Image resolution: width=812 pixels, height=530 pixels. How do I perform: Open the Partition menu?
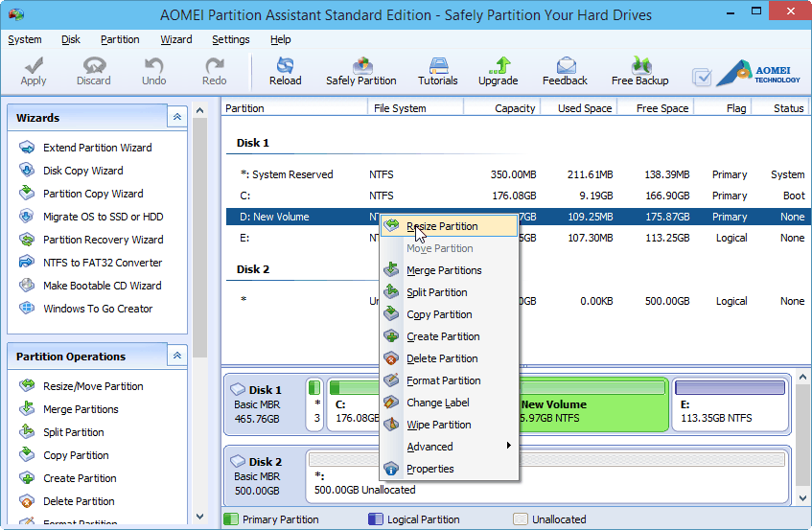[120, 39]
